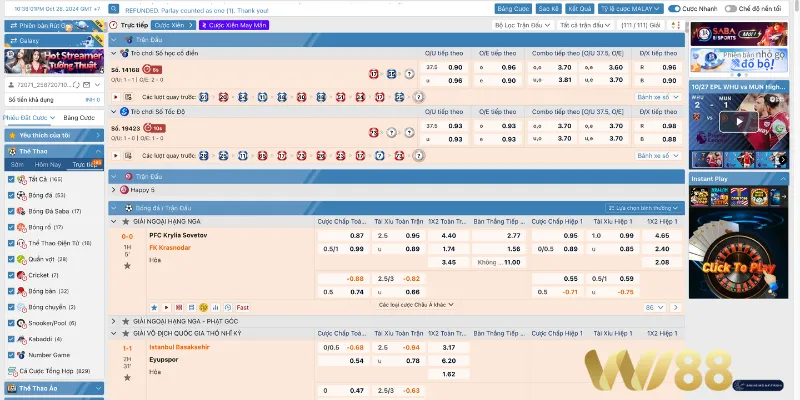800x400 pixels.
Task: Open Bảng Cược tab in left panel
Action: tap(79, 118)
